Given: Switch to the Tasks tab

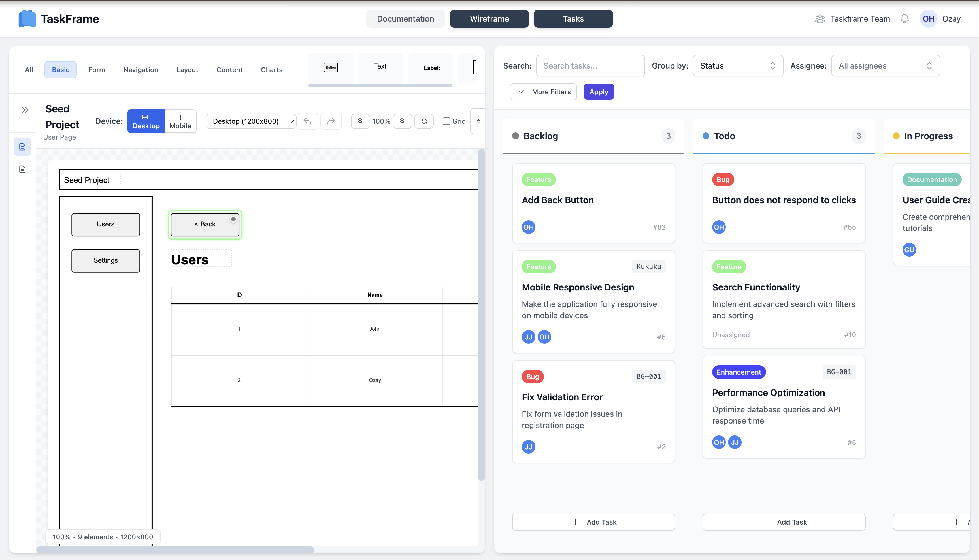Looking at the screenshot, I should point(573,18).
